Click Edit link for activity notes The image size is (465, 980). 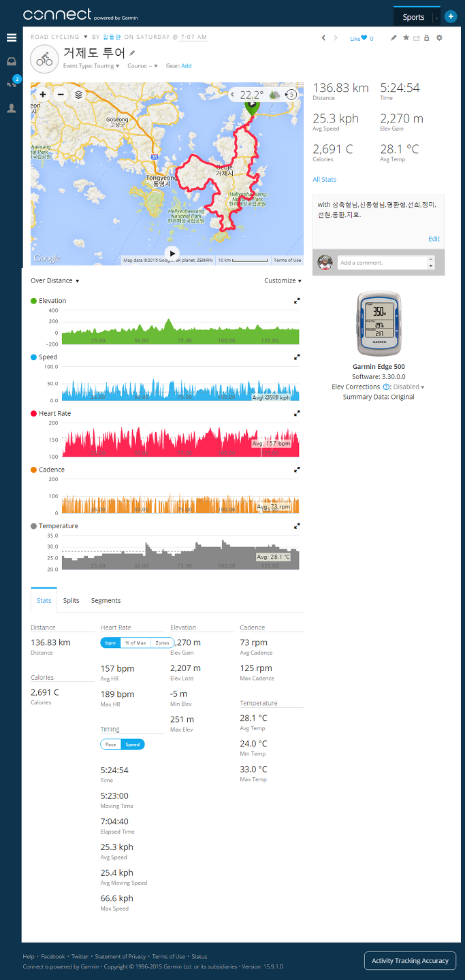pyautogui.click(x=434, y=239)
